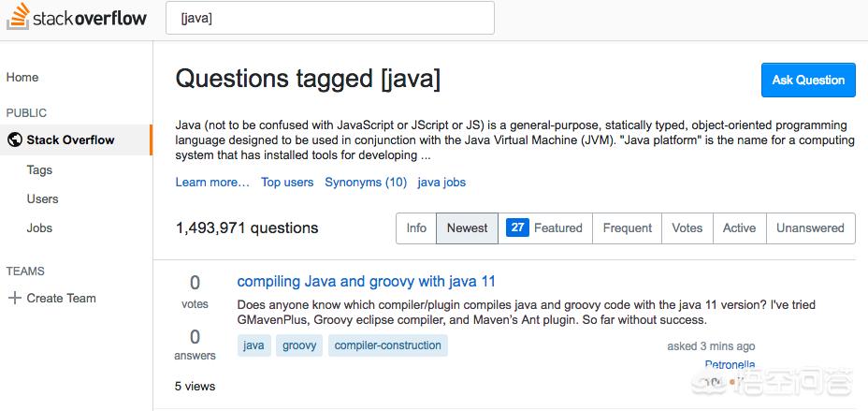Click the globe icon beside Stack Overflow
The height and width of the screenshot is (411, 868).
pyautogui.click(x=15, y=139)
